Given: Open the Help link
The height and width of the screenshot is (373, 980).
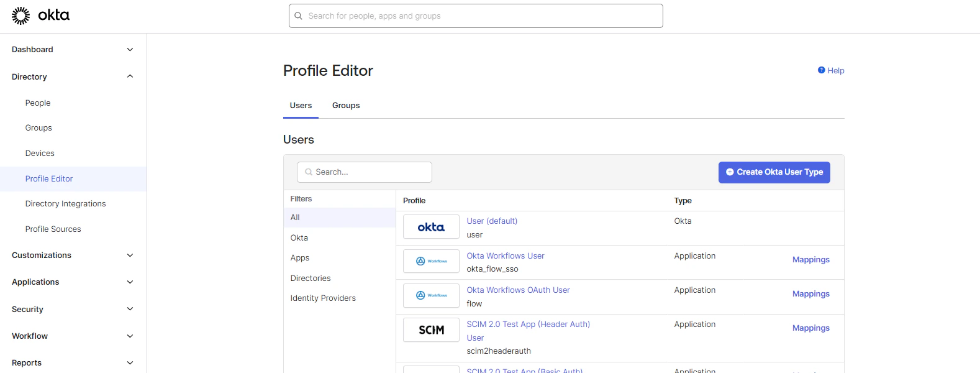Looking at the screenshot, I should [x=835, y=71].
